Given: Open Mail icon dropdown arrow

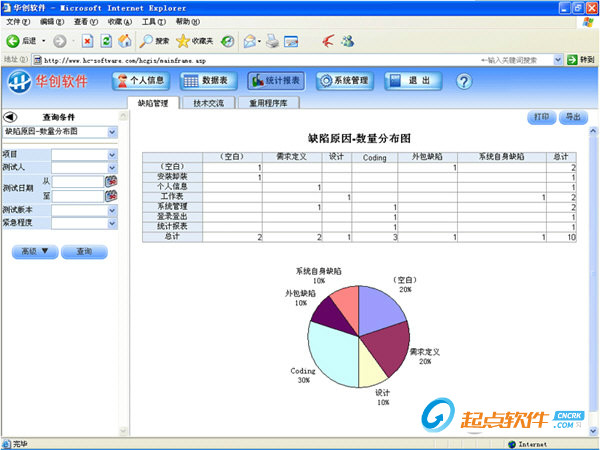Looking at the screenshot, I should (x=259, y=41).
